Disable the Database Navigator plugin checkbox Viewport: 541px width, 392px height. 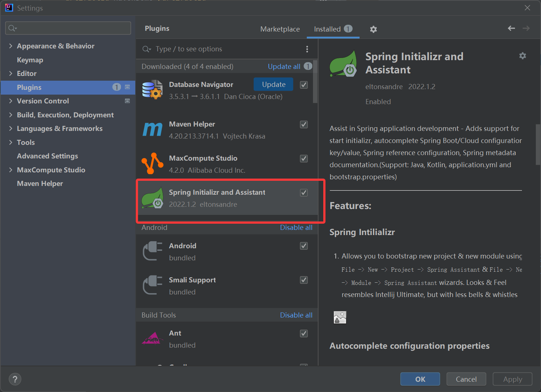(x=304, y=85)
